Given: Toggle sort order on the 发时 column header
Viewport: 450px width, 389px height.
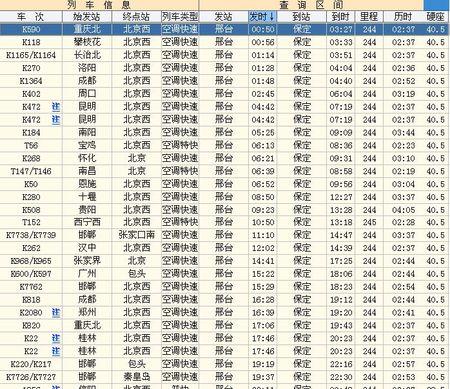Looking at the screenshot, I should pyautogui.click(x=263, y=16).
